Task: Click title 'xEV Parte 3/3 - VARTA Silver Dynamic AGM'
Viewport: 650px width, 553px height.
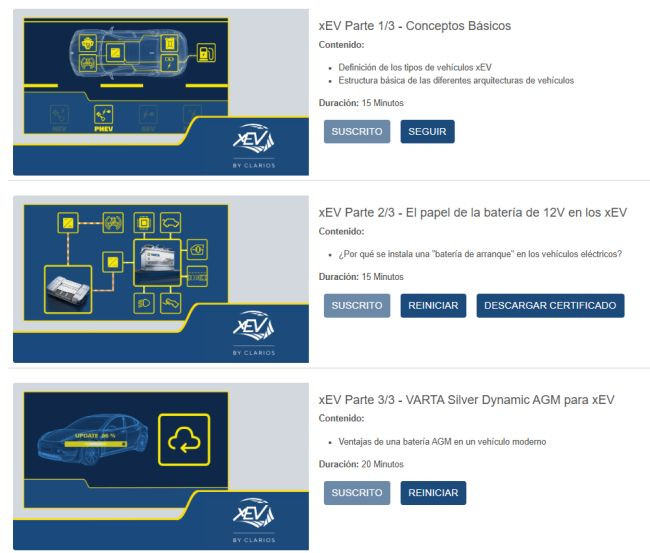Action: pyautogui.click(x=466, y=400)
